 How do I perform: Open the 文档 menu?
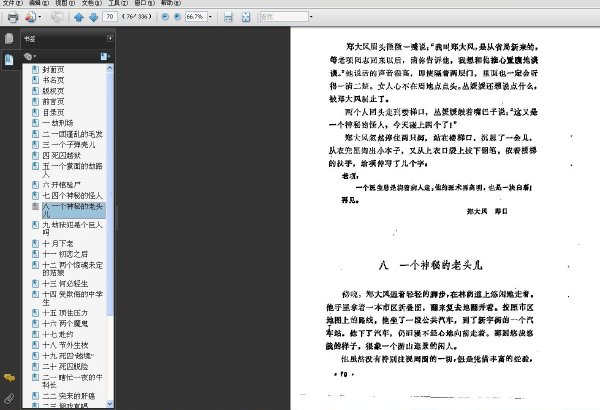click(x=92, y=3)
